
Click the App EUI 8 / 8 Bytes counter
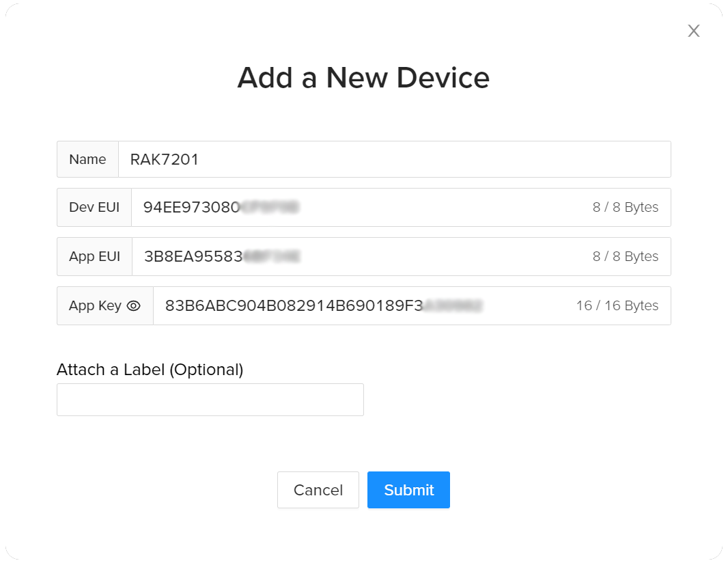click(625, 257)
